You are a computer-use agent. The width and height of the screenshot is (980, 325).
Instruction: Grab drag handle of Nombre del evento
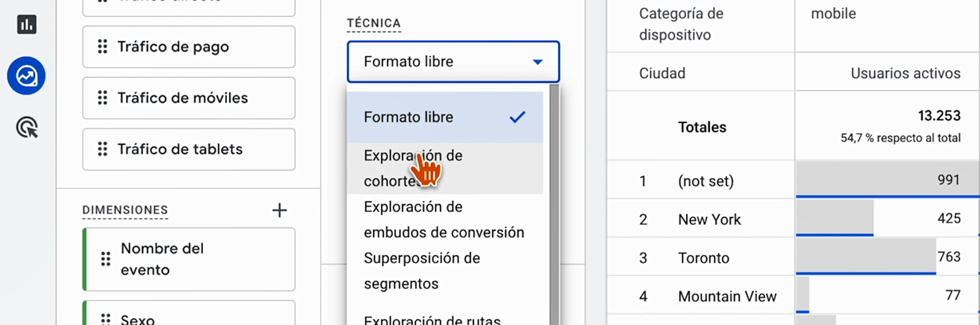tap(106, 259)
